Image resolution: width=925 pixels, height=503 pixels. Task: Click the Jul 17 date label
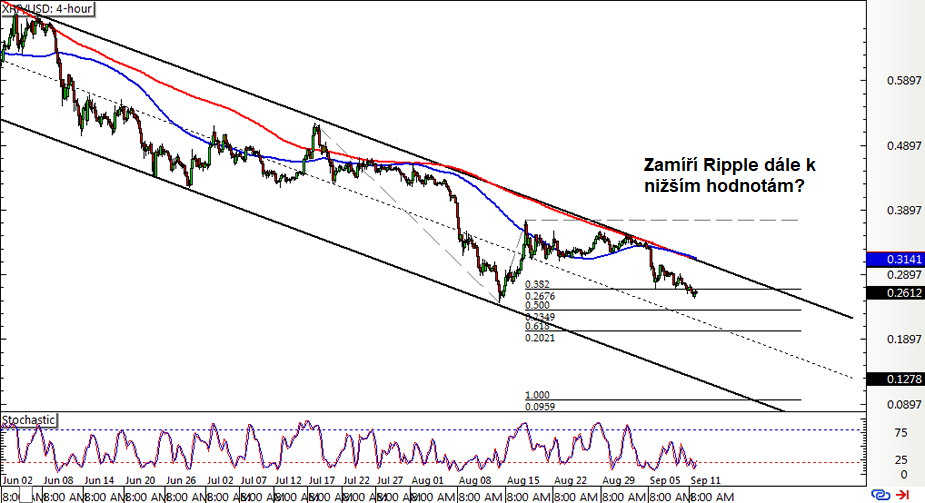click(322, 481)
